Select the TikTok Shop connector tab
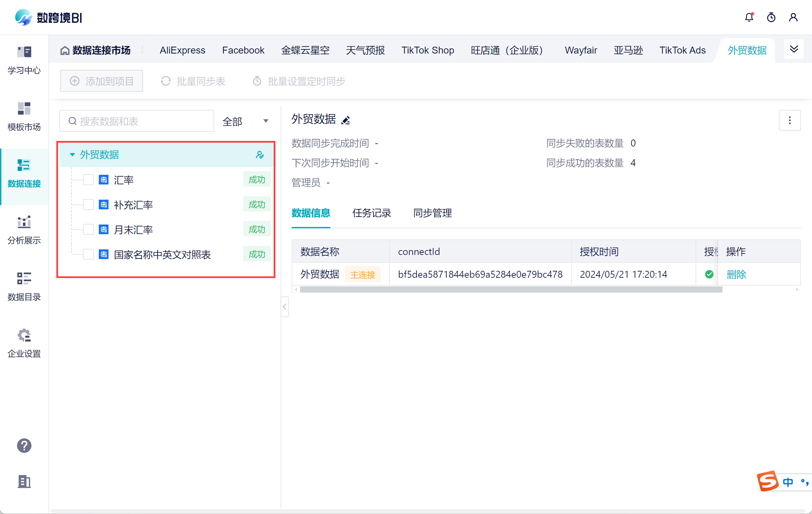The height and width of the screenshot is (514, 812). click(x=427, y=50)
